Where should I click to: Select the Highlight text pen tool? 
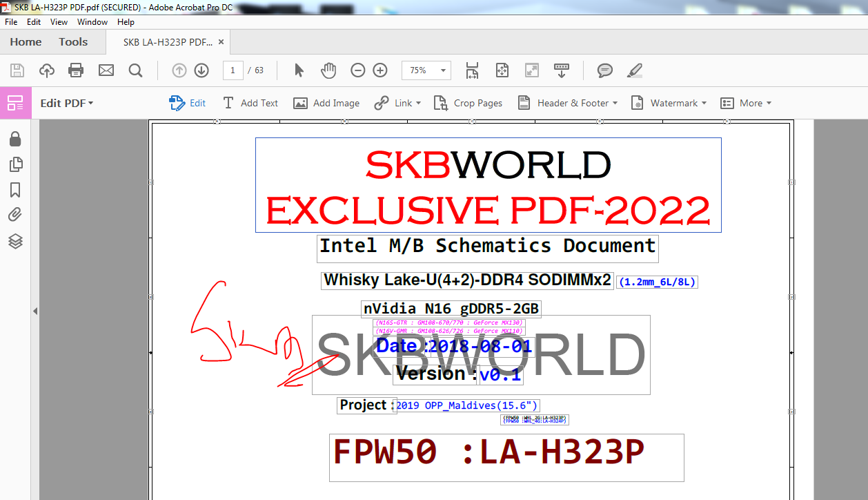tap(635, 70)
